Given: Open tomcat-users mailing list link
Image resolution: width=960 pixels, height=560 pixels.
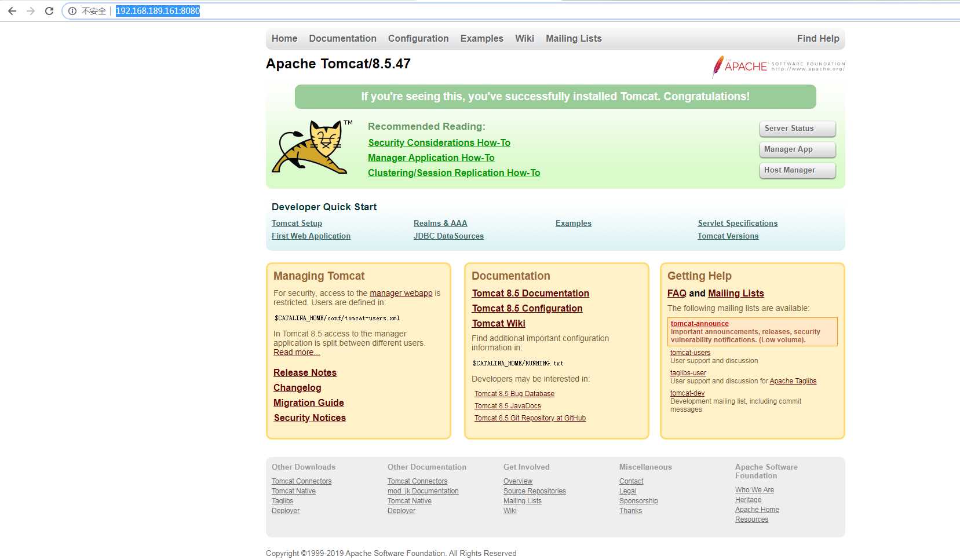Looking at the screenshot, I should pos(690,353).
